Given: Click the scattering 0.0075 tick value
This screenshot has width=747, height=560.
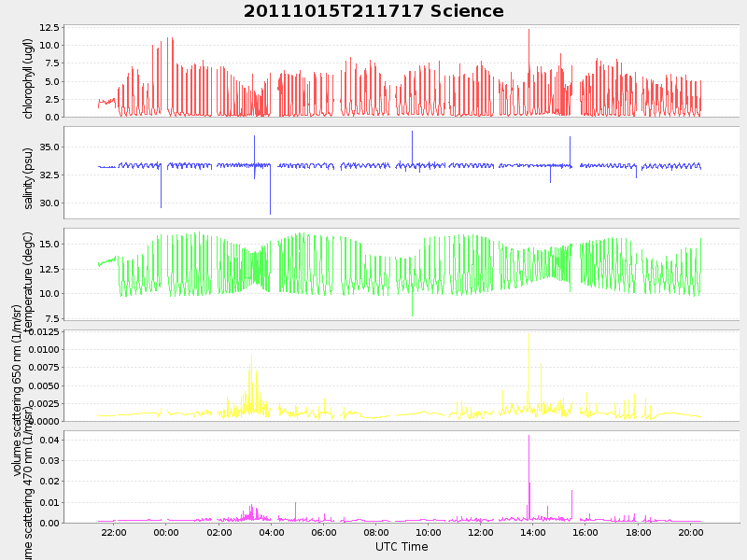Looking at the screenshot, I should coord(44,367).
